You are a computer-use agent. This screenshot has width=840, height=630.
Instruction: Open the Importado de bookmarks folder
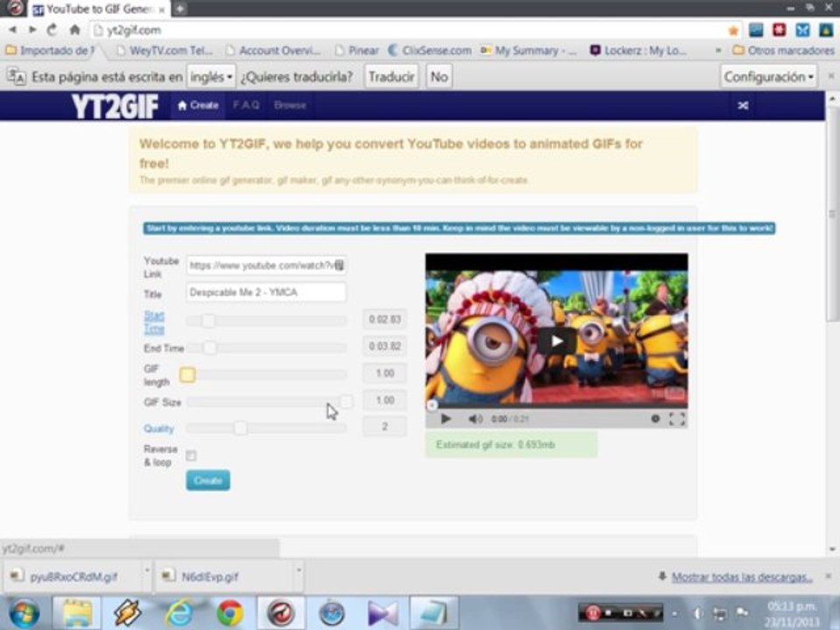click(49, 51)
